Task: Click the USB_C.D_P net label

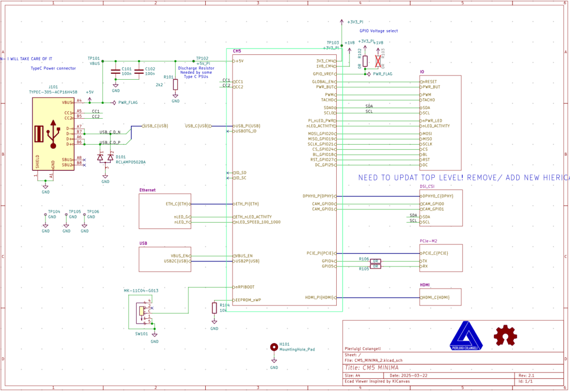Action: pyautogui.click(x=110, y=142)
